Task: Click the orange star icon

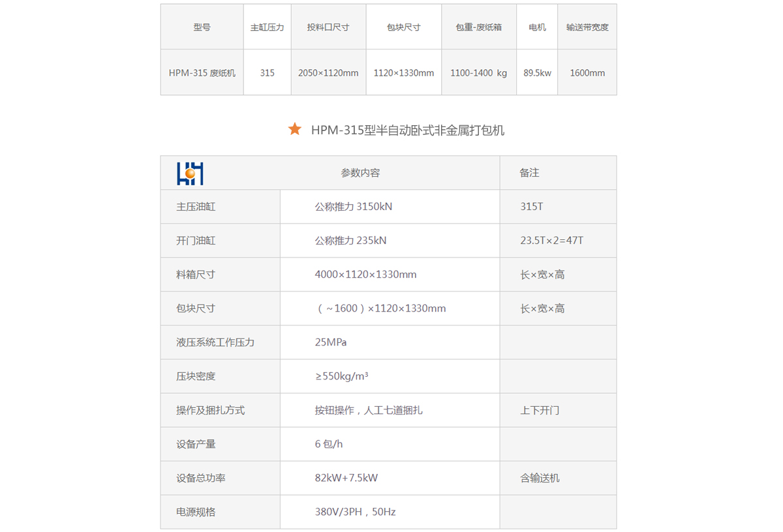Action: click(x=295, y=129)
